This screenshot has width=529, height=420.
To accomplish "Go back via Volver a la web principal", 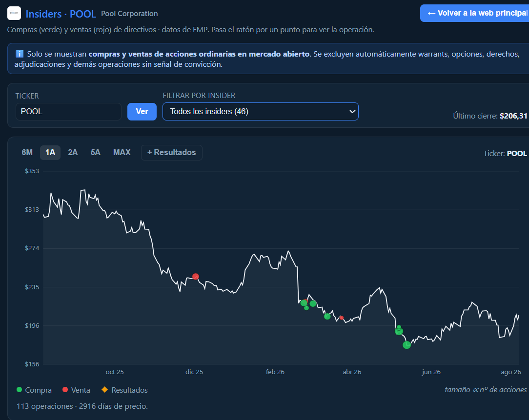I will tap(475, 13).
